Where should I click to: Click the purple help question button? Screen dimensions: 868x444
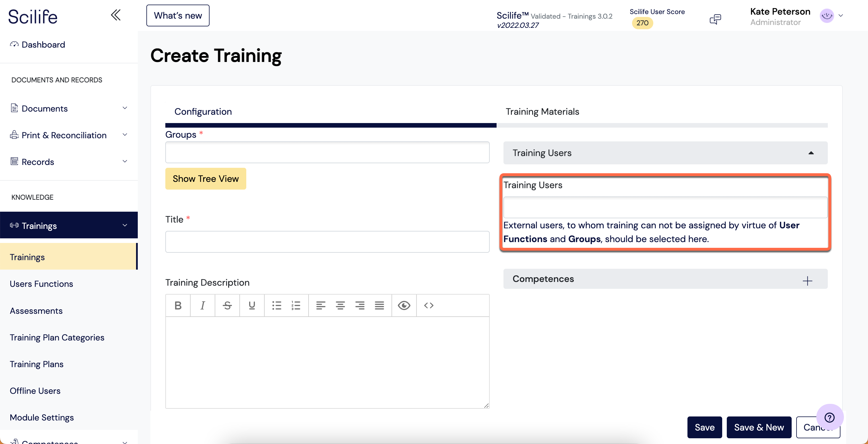tap(829, 417)
